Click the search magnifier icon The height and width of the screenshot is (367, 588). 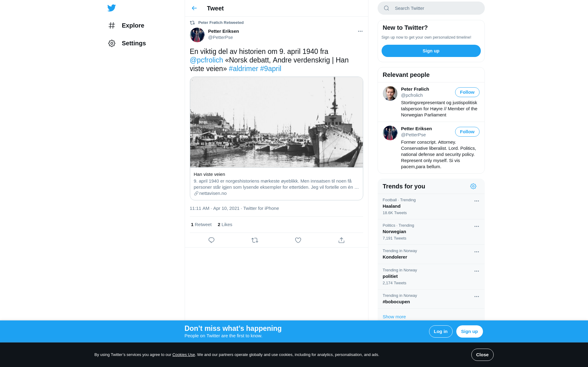click(x=386, y=8)
